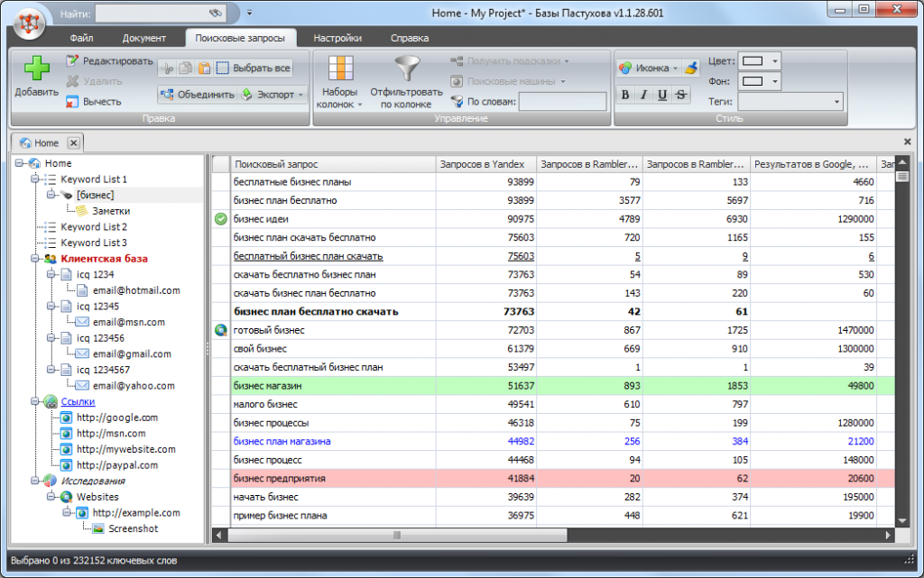924x578 pixels.
Task: Toggle Italic formatting
Action: click(644, 95)
